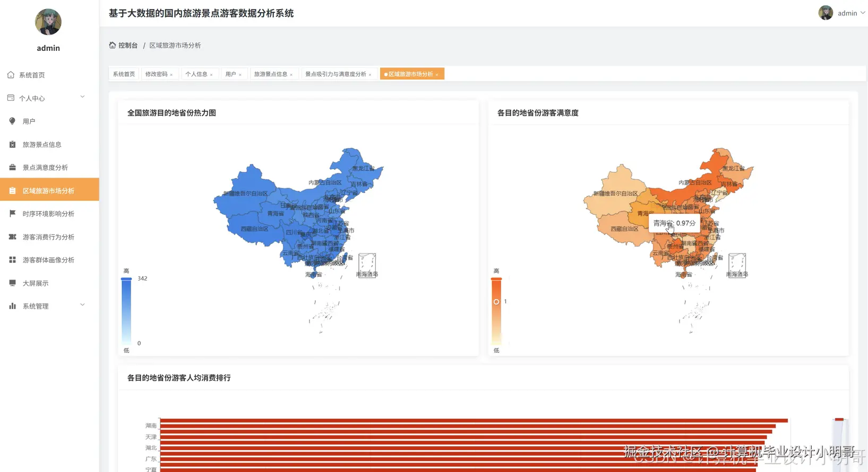Click the 用户 bulb icon in sidebar
The width and height of the screenshot is (868, 472).
tap(12, 121)
